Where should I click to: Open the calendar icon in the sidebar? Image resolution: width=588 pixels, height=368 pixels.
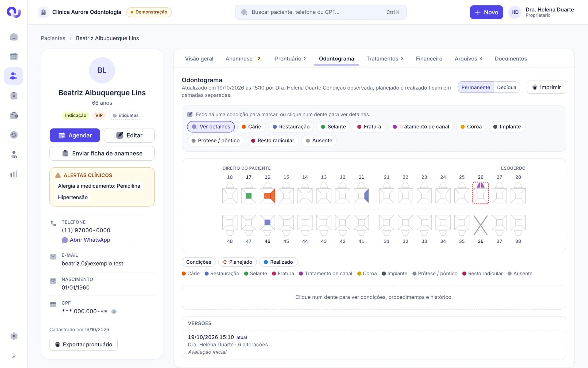14,56
